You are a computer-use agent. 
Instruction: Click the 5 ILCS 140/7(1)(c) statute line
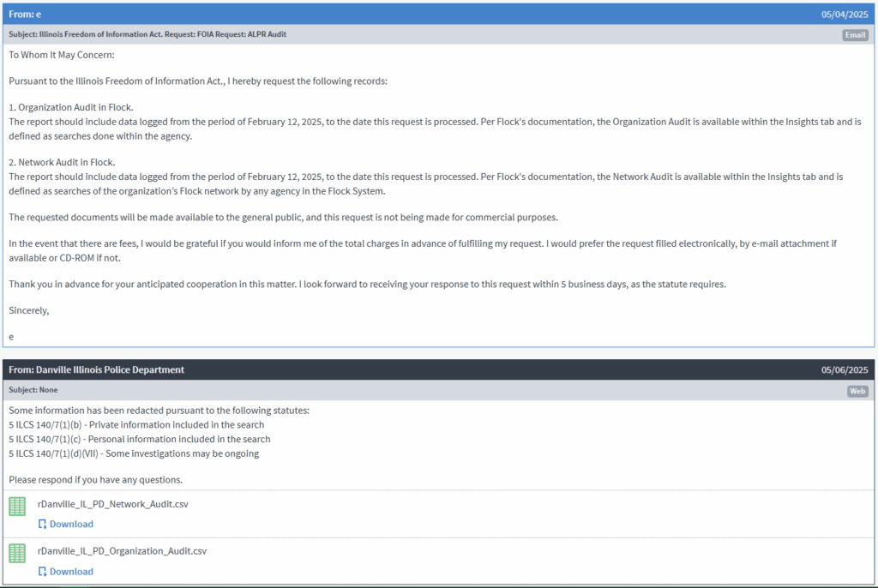(x=140, y=439)
